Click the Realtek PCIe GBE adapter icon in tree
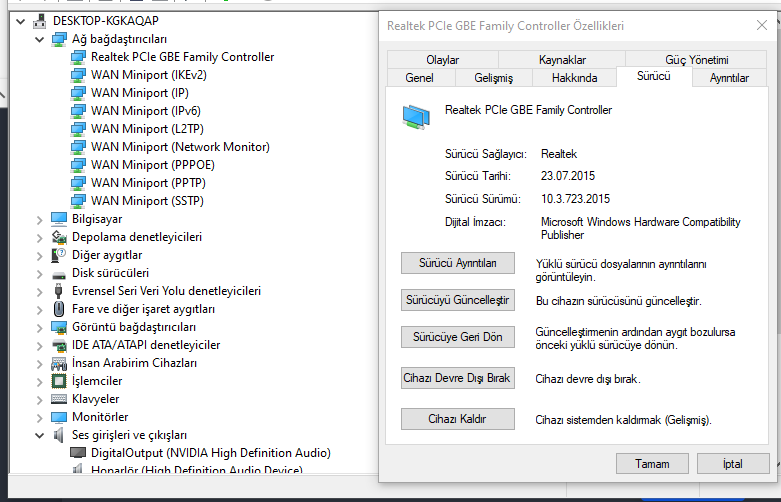The width and height of the screenshot is (781, 502). click(x=79, y=57)
